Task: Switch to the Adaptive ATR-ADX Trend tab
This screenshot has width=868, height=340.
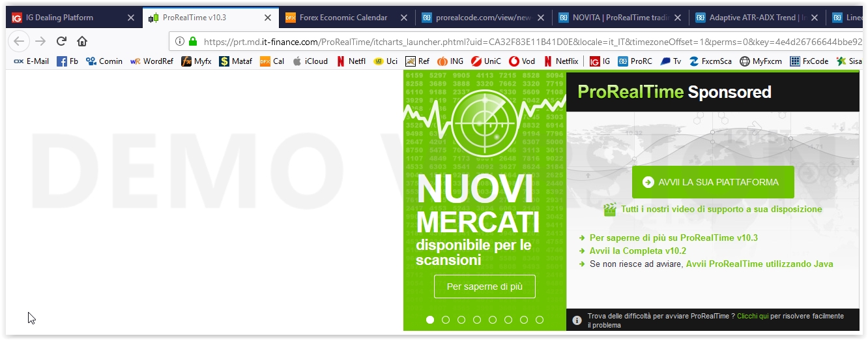Action: 756,18
